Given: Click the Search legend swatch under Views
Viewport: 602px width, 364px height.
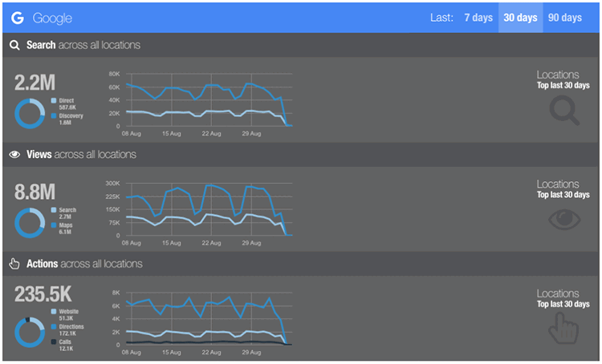Looking at the screenshot, I should 54,210.
